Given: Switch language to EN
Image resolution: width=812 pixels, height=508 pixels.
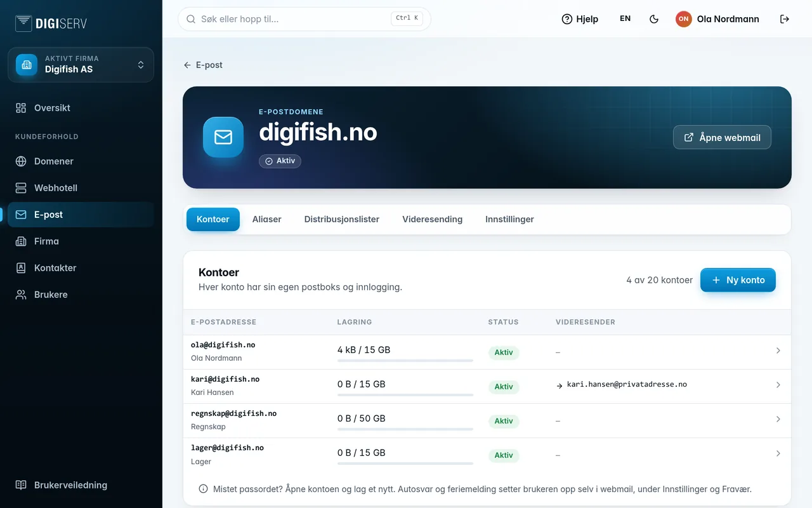Looking at the screenshot, I should tap(625, 19).
